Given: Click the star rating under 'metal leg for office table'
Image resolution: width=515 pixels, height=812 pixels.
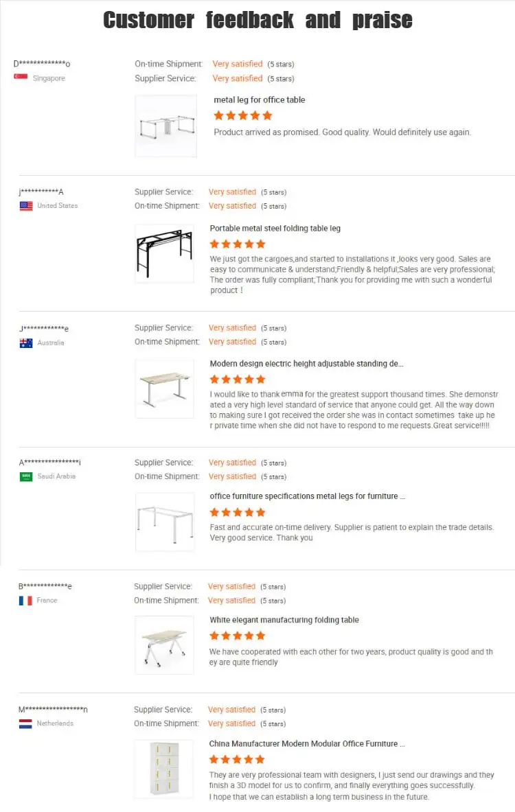Looking at the screenshot, I should click(243, 115).
